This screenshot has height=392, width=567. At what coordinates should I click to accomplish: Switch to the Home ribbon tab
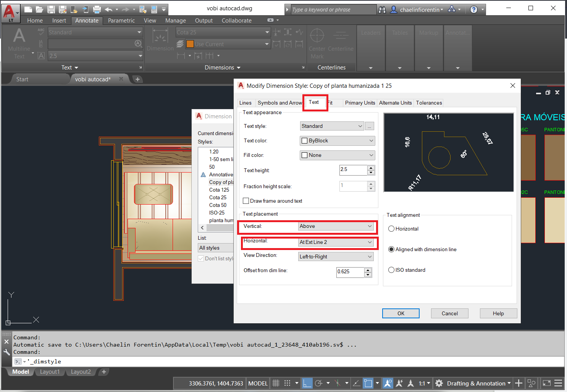click(35, 21)
